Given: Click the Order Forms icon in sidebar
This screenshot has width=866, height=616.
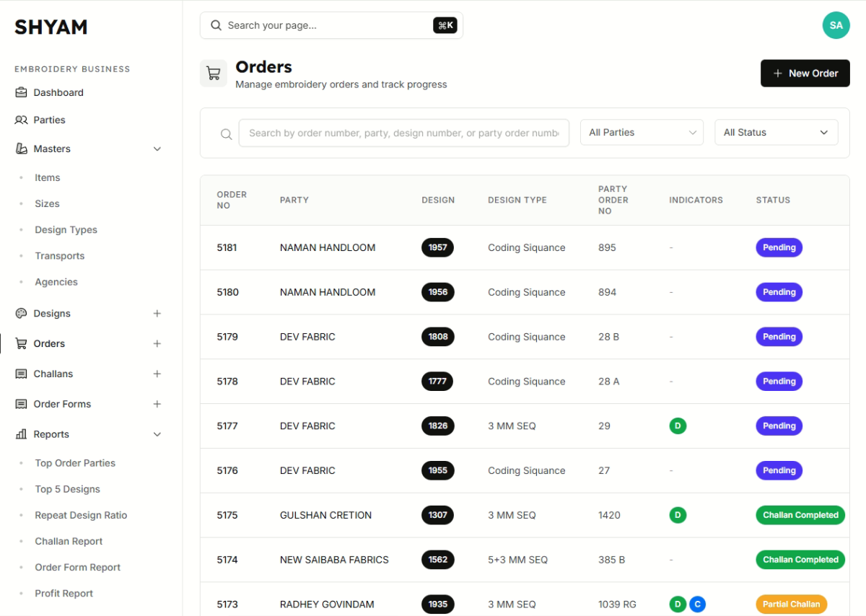Looking at the screenshot, I should (x=21, y=404).
